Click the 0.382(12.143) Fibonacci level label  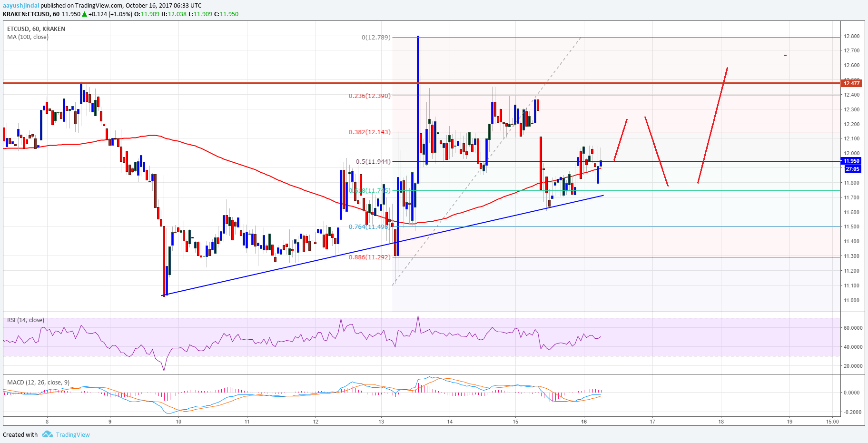click(370, 132)
